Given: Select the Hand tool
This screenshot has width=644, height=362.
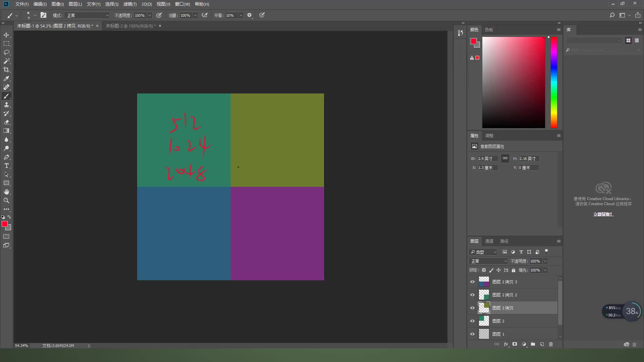Looking at the screenshot, I should (x=6, y=192).
